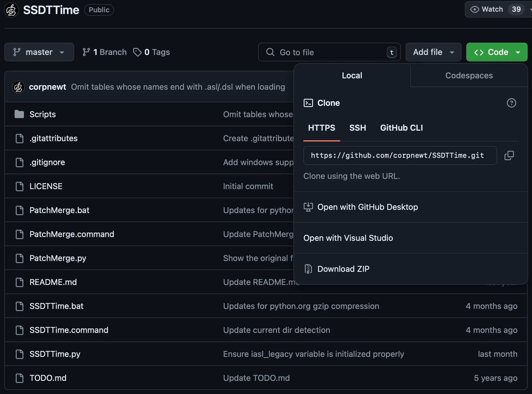Image resolution: width=532 pixels, height=394 pixels.
Task: Open commit 'Update TODO.md'
Action: tap(256, 378)
